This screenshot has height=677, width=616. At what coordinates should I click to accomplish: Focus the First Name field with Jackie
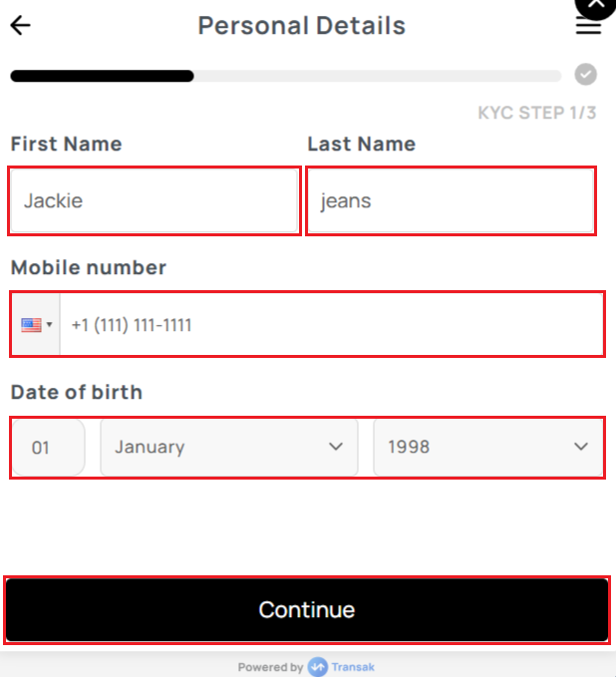coord(154,200)
